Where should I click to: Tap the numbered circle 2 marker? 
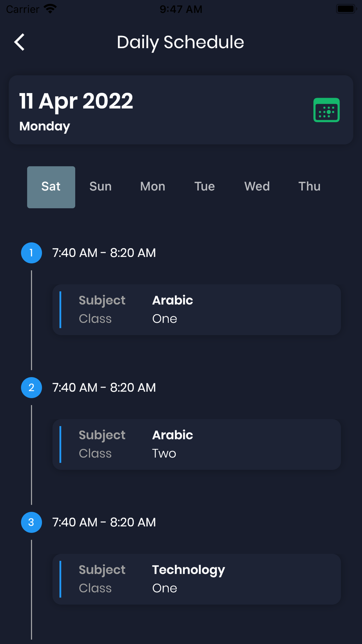pyautogui.click(x=31, y=388)
